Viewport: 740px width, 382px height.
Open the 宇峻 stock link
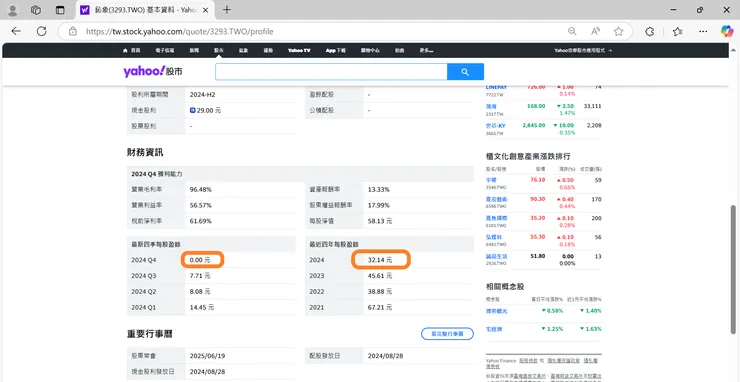(x=491, y=180)
